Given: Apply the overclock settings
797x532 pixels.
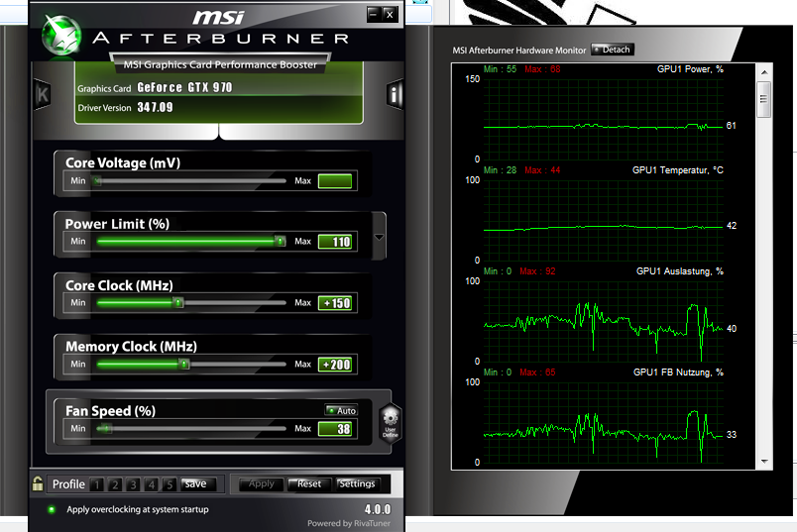Looking at the screenshot, I should 262,484.
